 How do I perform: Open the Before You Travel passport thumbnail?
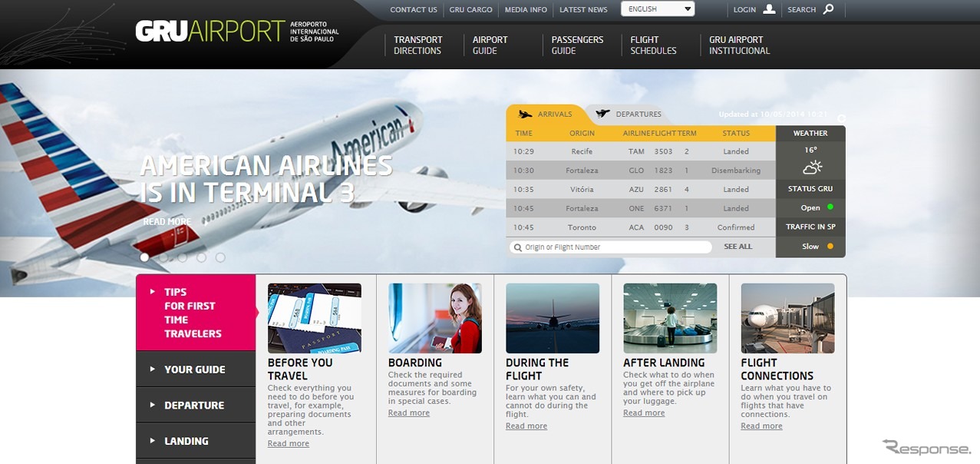(315, 318)
